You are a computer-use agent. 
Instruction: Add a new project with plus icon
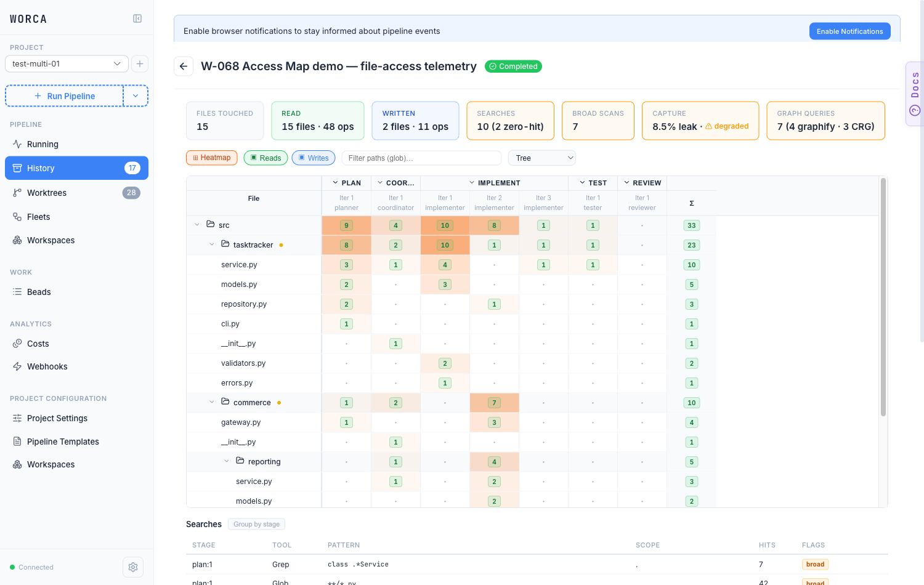pyautogui.click(x=140, y=63)
